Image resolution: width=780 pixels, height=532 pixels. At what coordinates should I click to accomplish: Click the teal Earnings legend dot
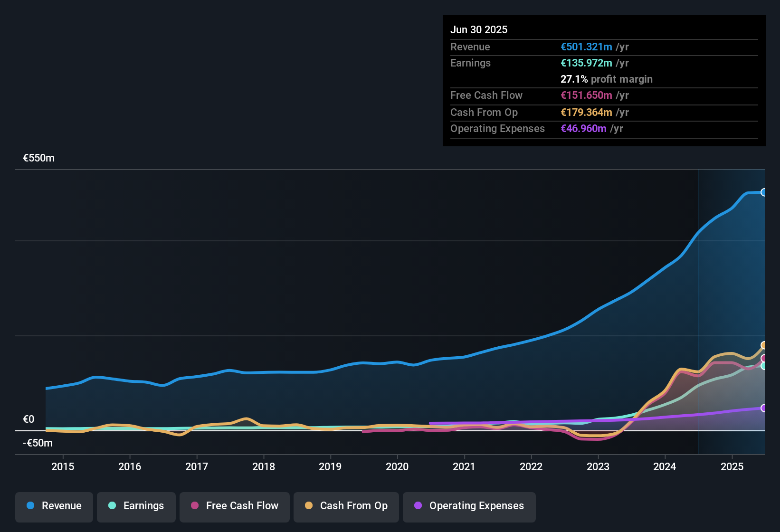click(x=112, y=506)
